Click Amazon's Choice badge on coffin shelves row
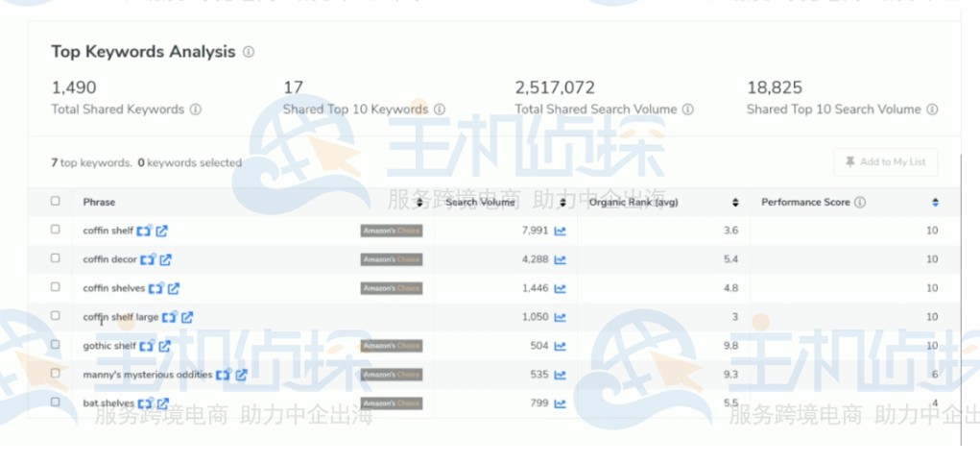 tap(392, 288)
